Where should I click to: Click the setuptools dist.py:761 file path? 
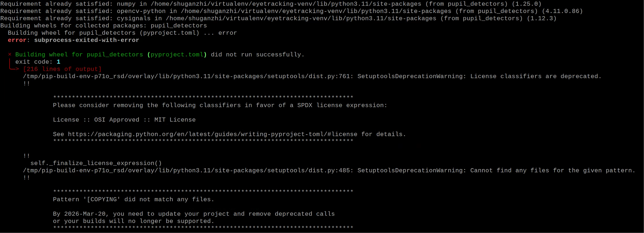click(x=186, y=76)
